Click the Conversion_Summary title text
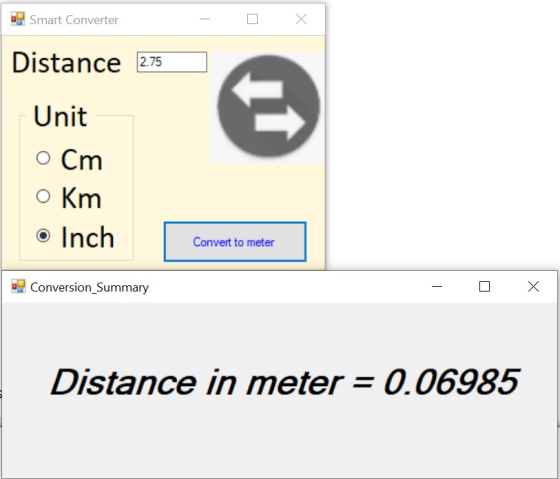The width and height of the screenshot is (560, 479). 90,288
